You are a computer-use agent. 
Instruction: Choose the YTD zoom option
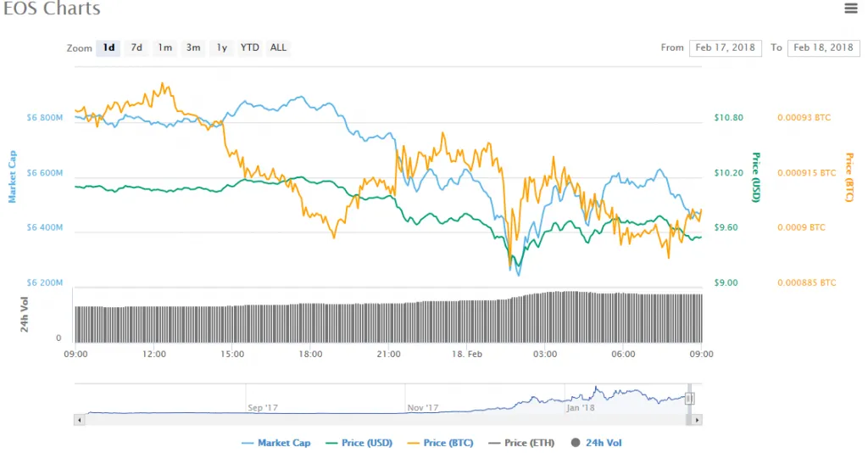click(x=250, y=48)
